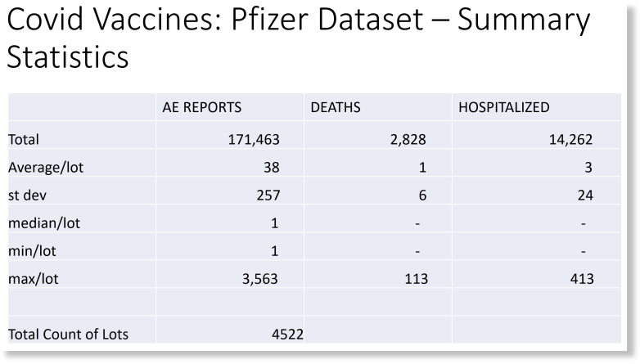The image size is (640, 364).
Task: Click the slide title 'Covid Vaccines: Pfizer Dataset'
Action: [215, 19]
